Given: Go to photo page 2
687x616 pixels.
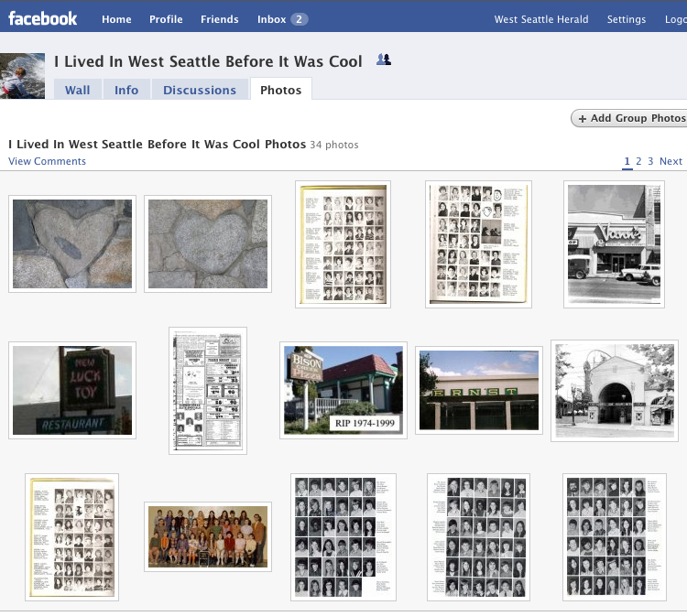Looking at the screenshot, I should point(638,161).
